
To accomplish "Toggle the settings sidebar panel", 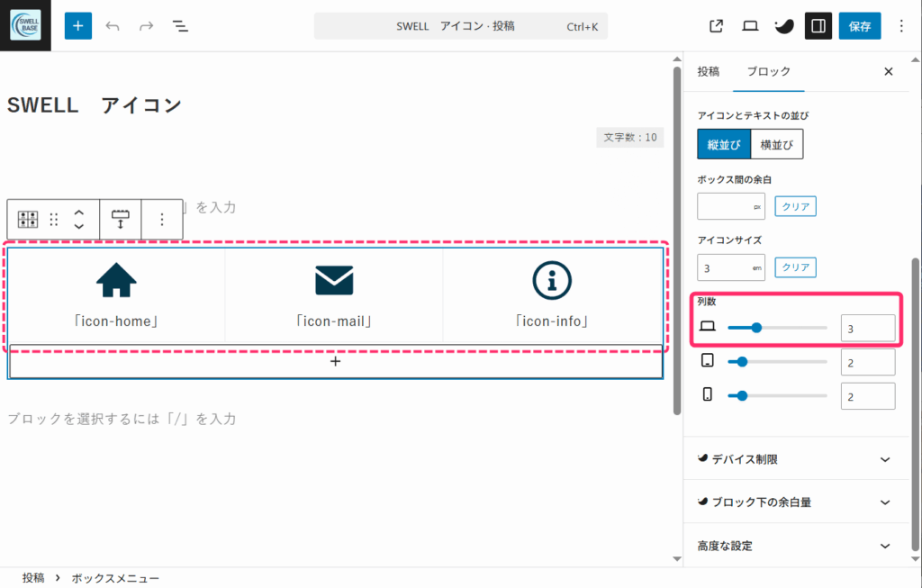I will click(818, 26).
